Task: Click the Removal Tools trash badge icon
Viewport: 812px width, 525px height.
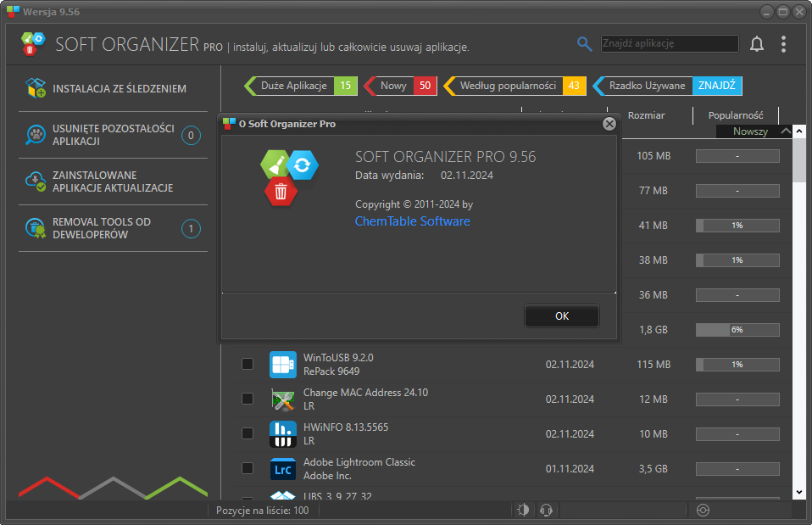Action: coord(36,228)
